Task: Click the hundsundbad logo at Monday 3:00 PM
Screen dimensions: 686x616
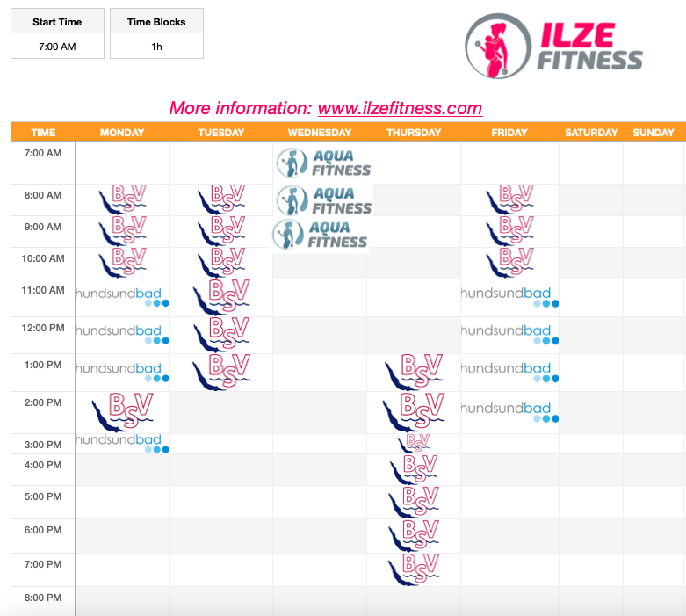Action: click(122, 443)
